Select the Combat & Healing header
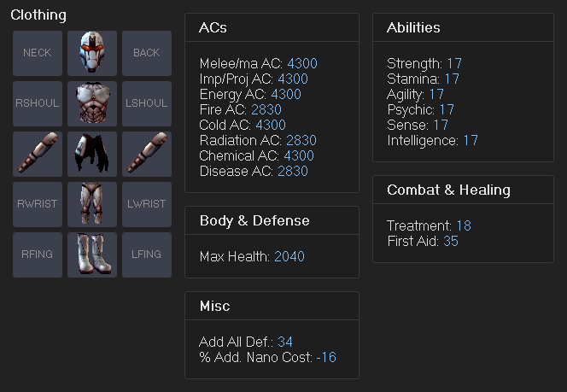Viewport: 567px width, 392px height. 463,190
